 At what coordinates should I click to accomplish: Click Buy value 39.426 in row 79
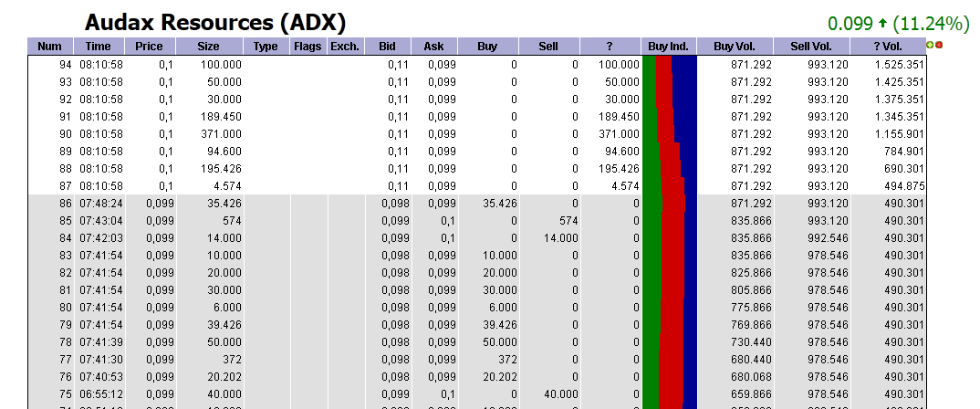500,325
